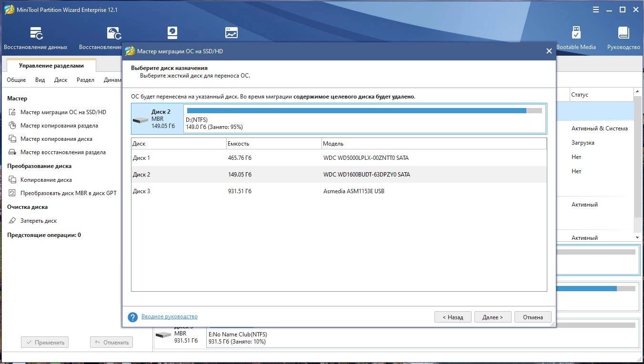This screenshot has width=644, height=364.
Task: Click Преобразовать диск MBR в диск GPT
Action: pyautogui.click(x=68, y=193)
